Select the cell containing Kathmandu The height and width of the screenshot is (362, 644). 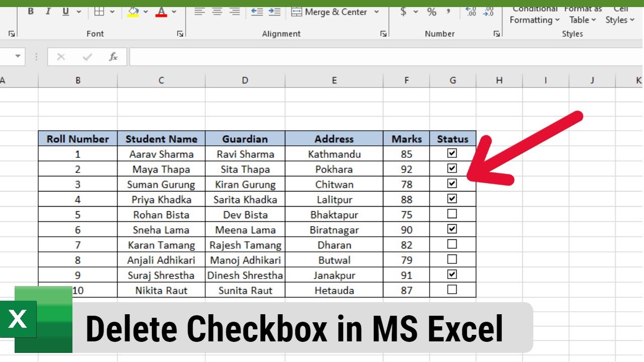(334, 154)
